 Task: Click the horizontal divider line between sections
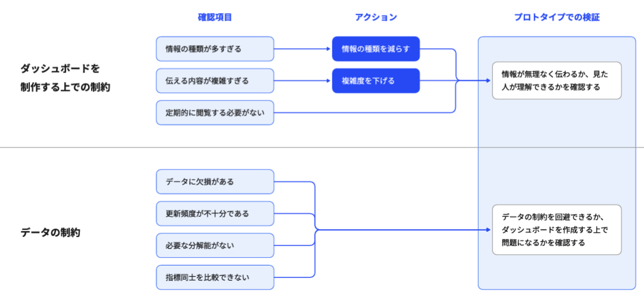click(x=238, y=147)
